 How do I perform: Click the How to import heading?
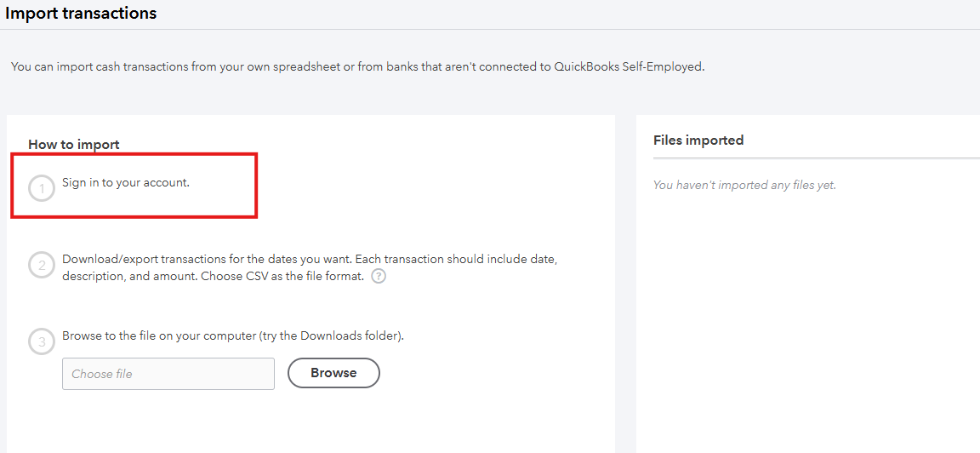(x=74, y=145)
